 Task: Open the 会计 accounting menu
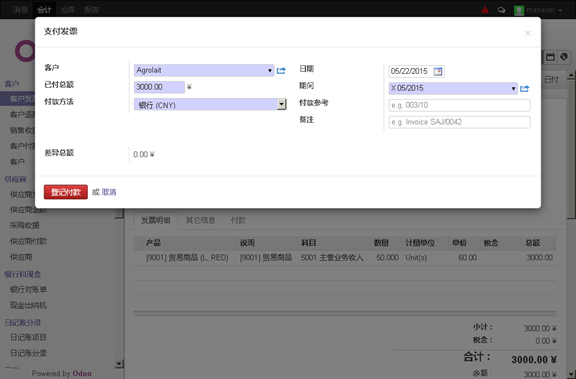(44, 10)
